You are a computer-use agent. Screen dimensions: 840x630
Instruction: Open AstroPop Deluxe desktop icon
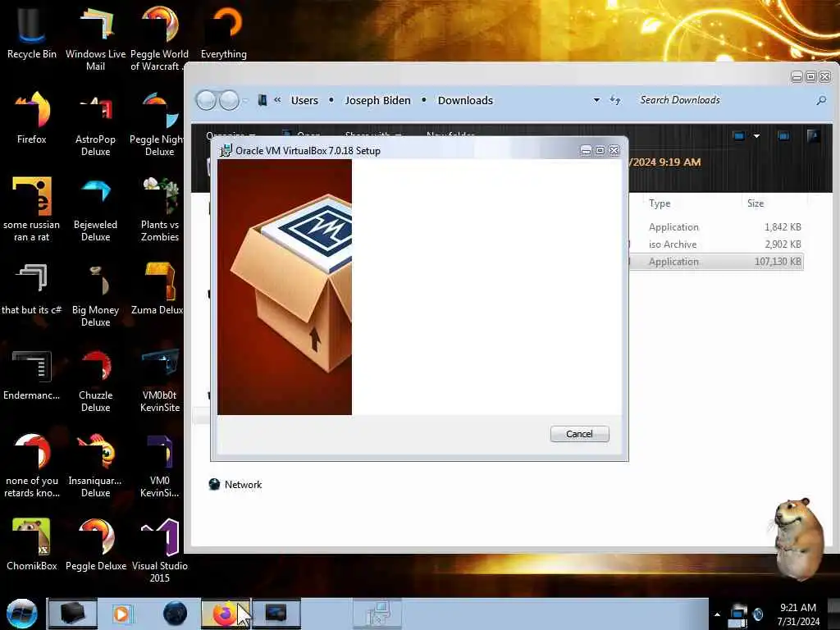point(95,123)
